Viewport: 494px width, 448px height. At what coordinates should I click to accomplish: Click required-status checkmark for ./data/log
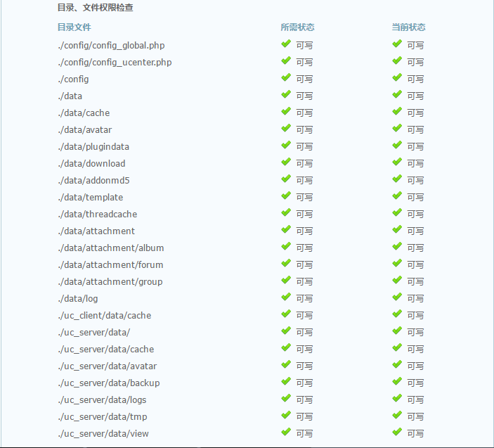pyautogui.click(x=286, y=297)
